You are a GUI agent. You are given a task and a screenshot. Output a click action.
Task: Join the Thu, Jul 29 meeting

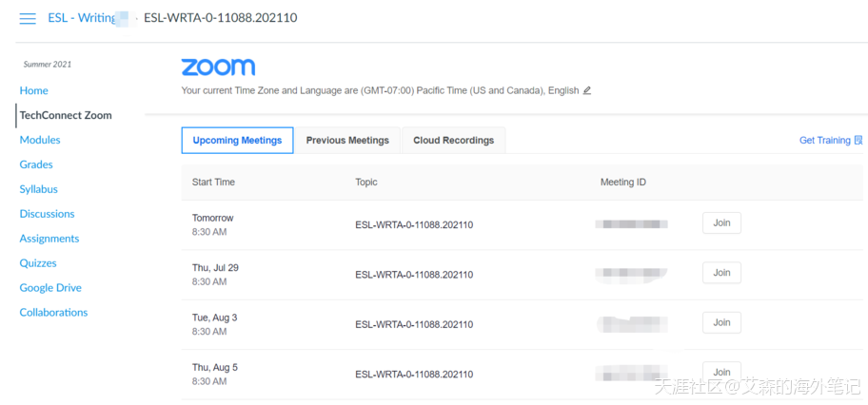click(x=721, y=273)
